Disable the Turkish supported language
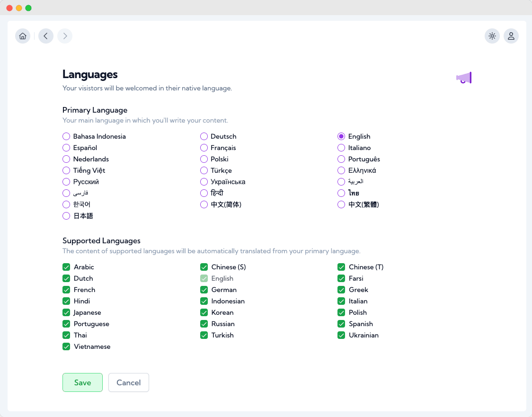 tap(204, 335)
